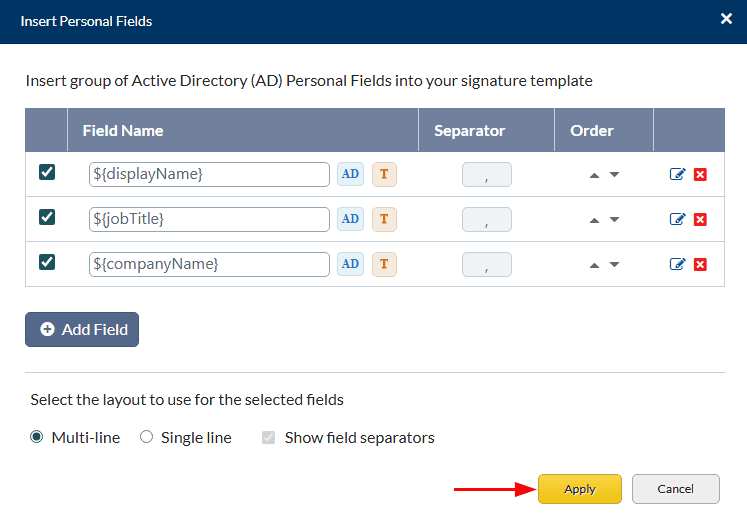Select the Single line layout option
This screenshot has width=747, height=527.
147,437
